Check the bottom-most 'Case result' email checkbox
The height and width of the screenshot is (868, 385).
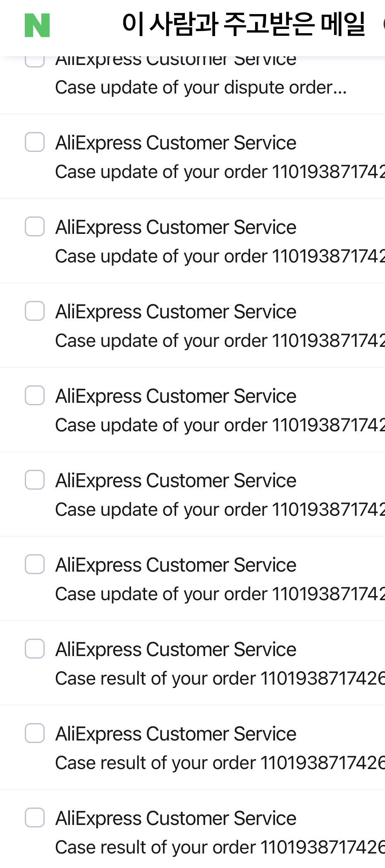coord(35,818)
